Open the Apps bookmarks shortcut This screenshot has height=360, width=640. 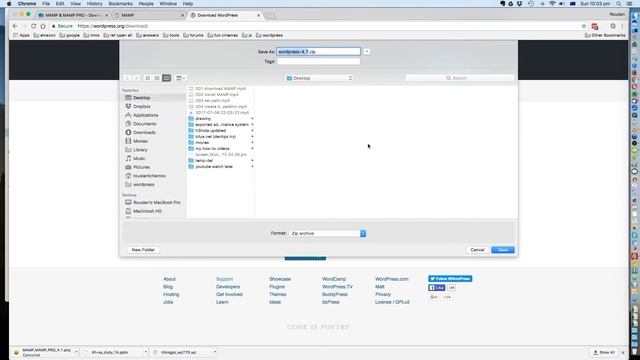(22, 36)
